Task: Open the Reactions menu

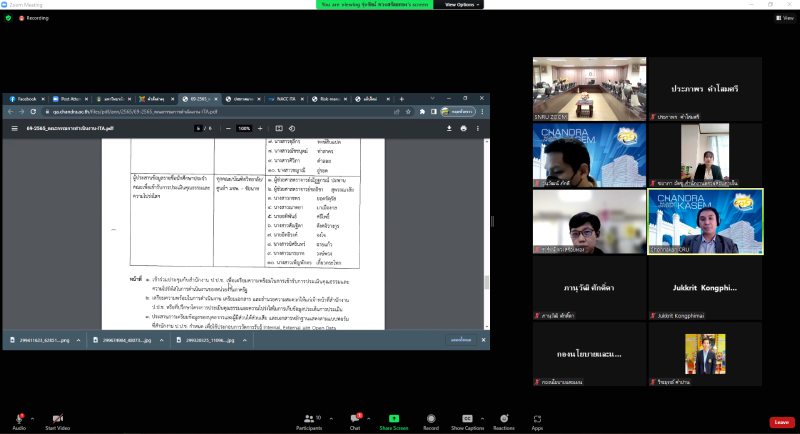Action: pos(504,418)
